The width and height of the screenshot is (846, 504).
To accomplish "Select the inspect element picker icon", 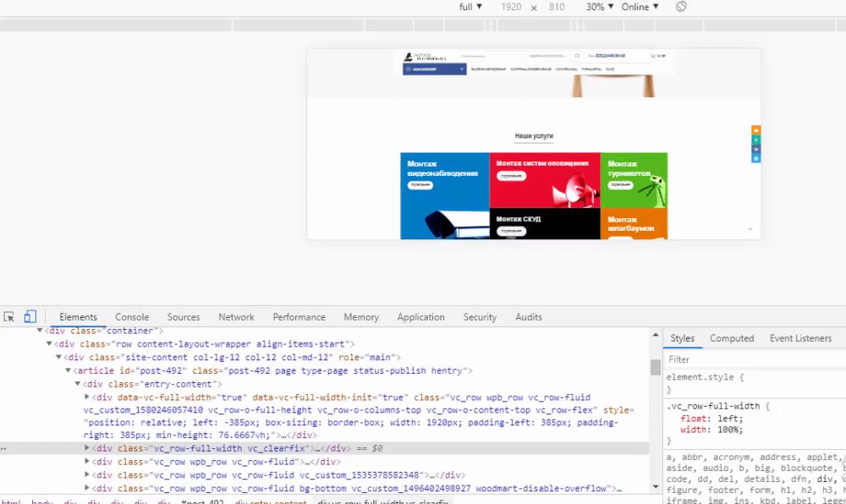I will point(9,317).
